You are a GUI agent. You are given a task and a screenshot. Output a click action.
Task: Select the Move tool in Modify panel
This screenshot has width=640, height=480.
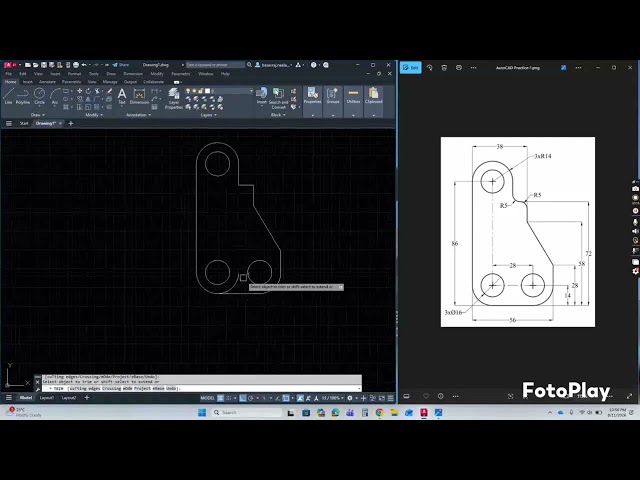click(x=80, y=91)
